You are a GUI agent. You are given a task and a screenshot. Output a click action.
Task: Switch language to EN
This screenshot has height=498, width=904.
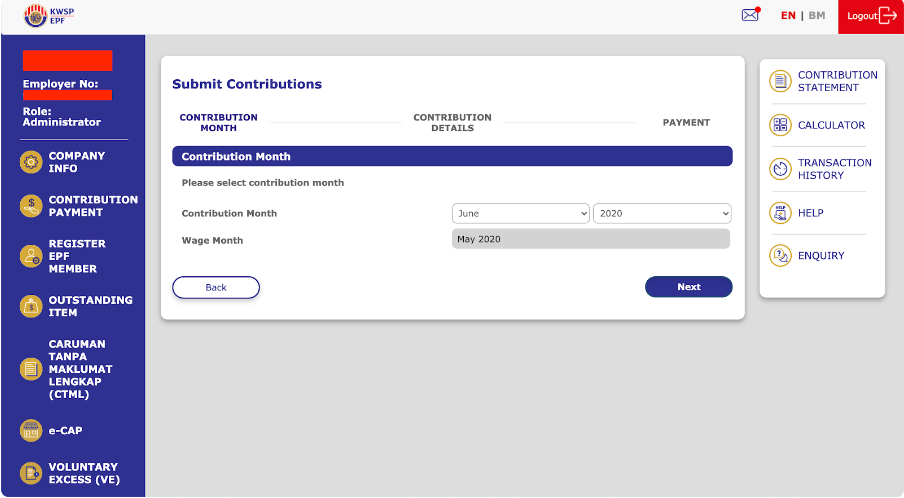(x=788, y=16)
